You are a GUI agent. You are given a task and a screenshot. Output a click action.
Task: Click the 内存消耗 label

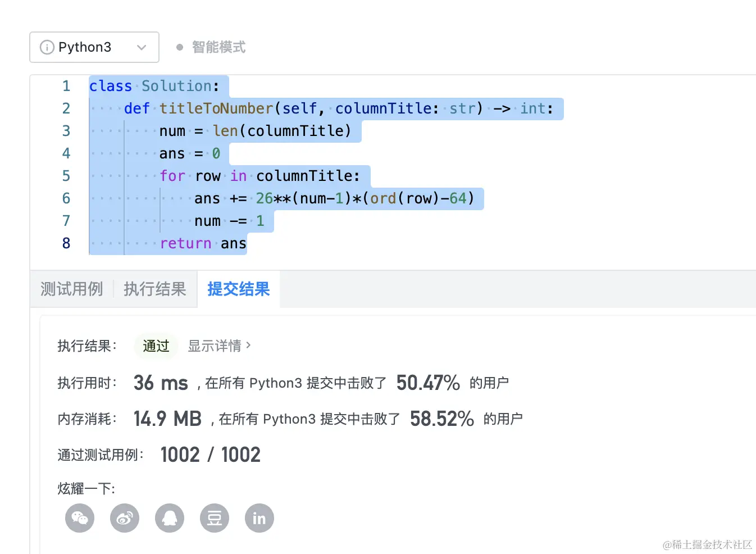(x=87, y=419)
